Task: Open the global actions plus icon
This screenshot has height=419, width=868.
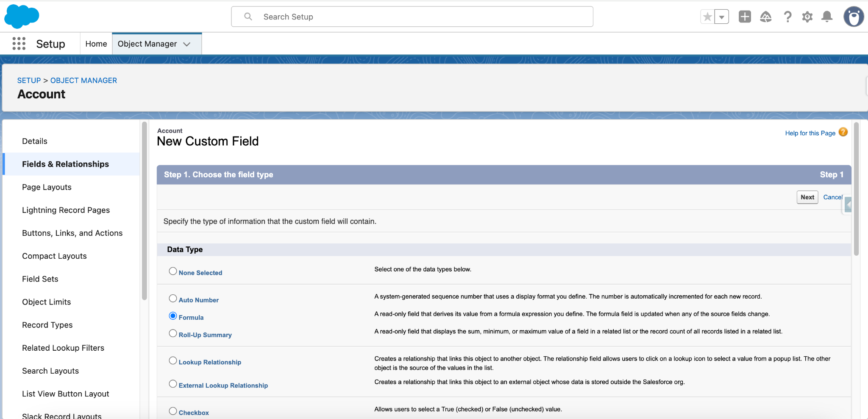Action: click(x=745, y=17)
